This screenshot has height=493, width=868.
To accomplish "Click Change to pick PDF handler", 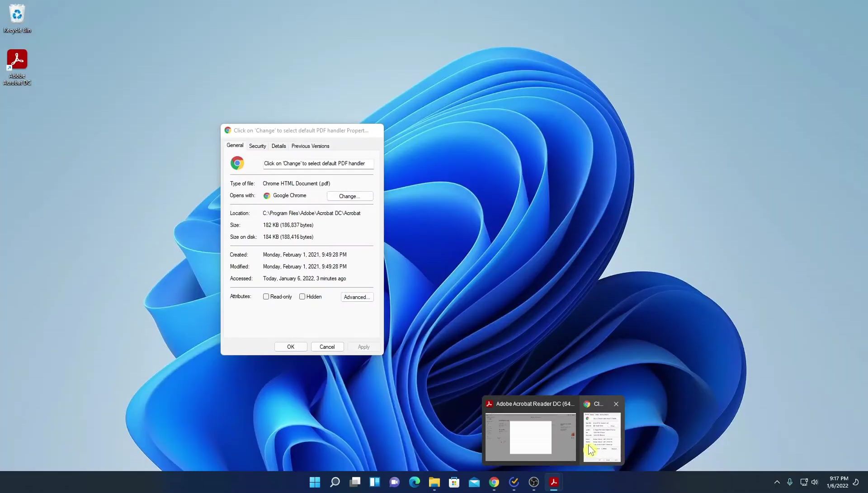I will (x=350, y=196).
